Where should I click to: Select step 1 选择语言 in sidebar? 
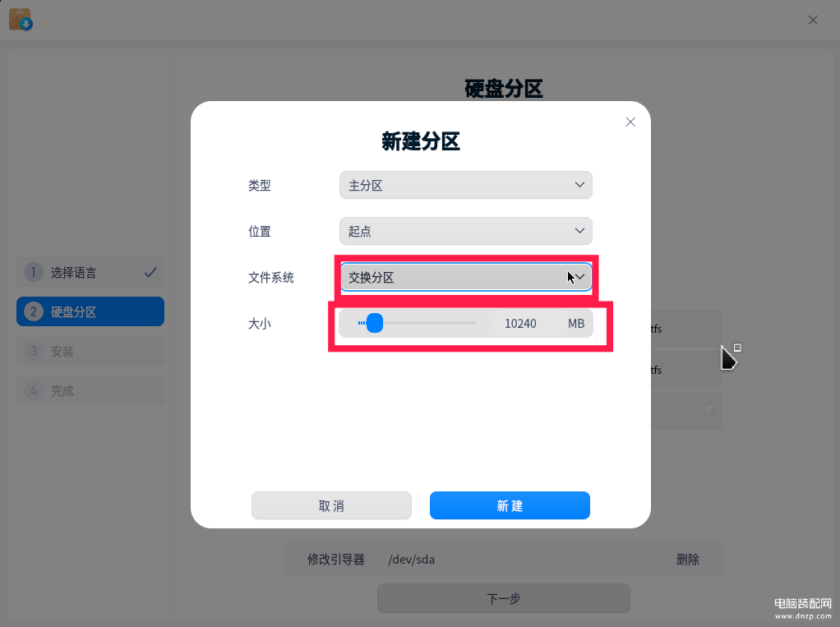click(x=90, y=272)
